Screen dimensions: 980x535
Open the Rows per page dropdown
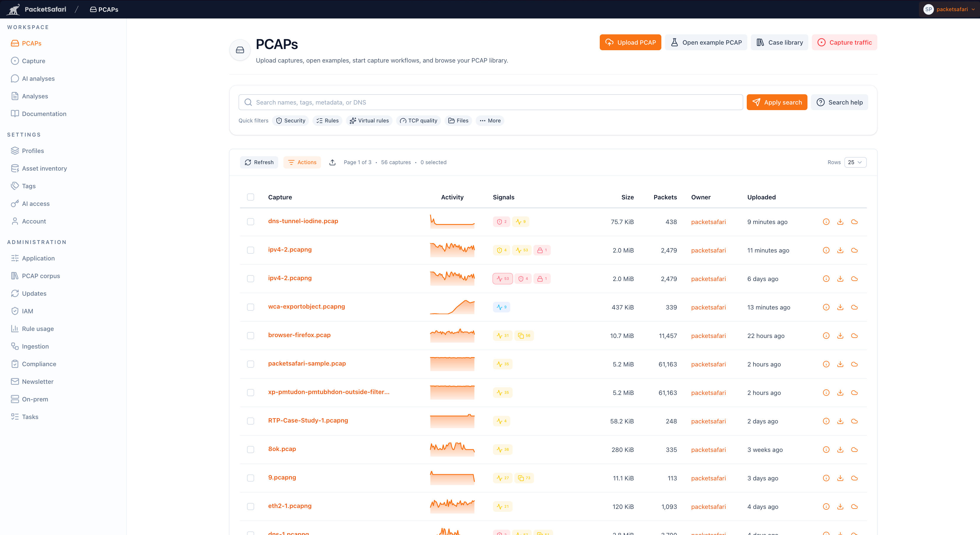point(855,162)
